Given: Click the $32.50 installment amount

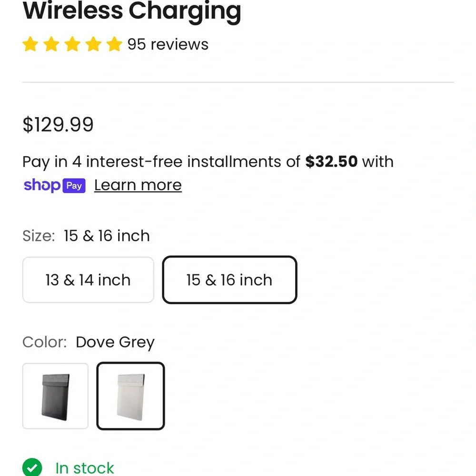Looking at the screenshot, I should pos(331,161).
